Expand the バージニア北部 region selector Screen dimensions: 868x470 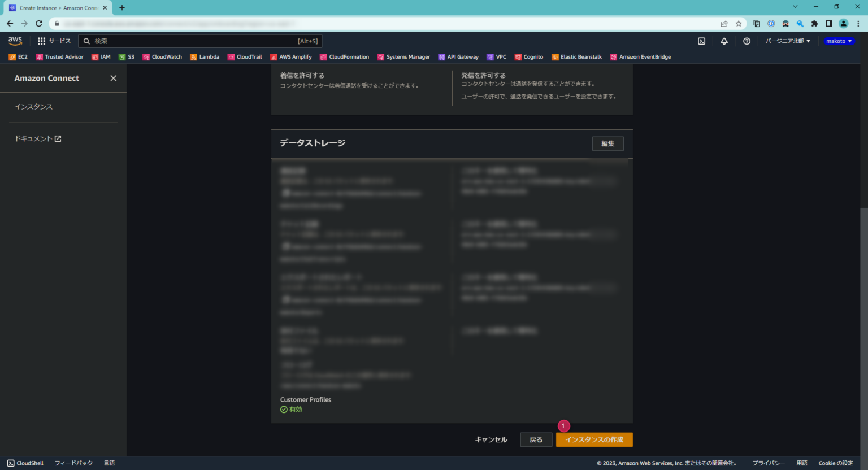point(787,41)
